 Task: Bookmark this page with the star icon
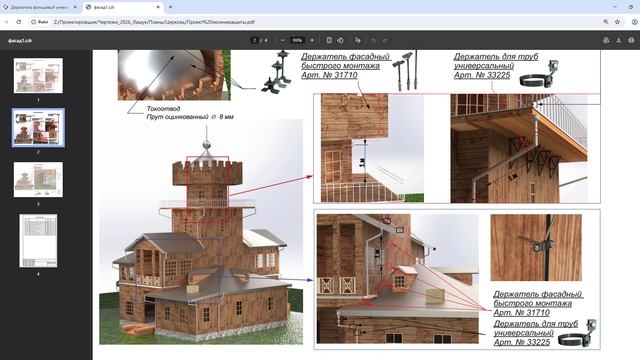618,22
